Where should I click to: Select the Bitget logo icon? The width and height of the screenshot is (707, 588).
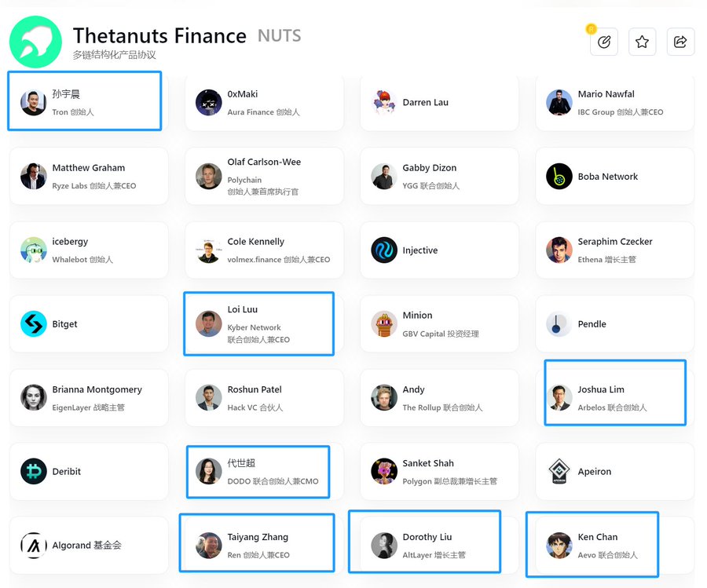[x=34, y=324]
